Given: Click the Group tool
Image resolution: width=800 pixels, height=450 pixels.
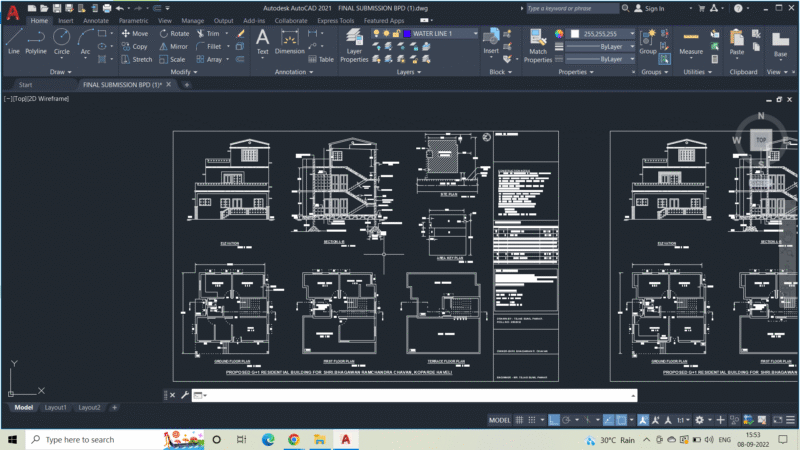Looking at the screenshot, I should 648,41.
